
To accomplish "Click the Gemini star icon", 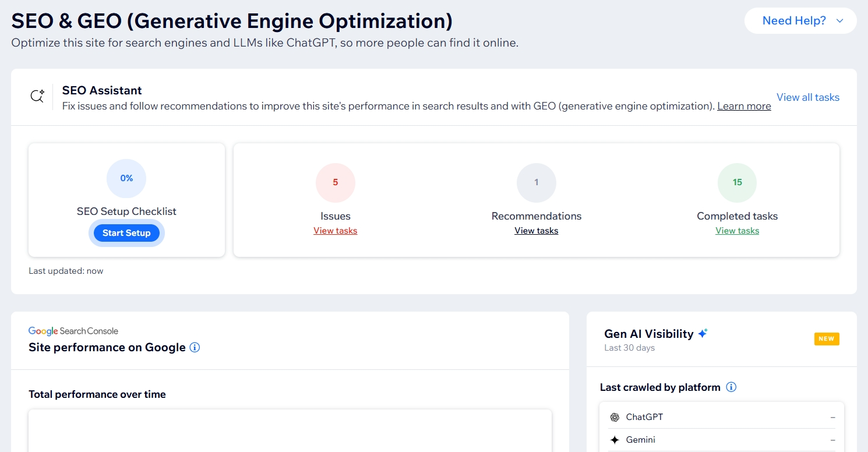I will coord(614,440).
